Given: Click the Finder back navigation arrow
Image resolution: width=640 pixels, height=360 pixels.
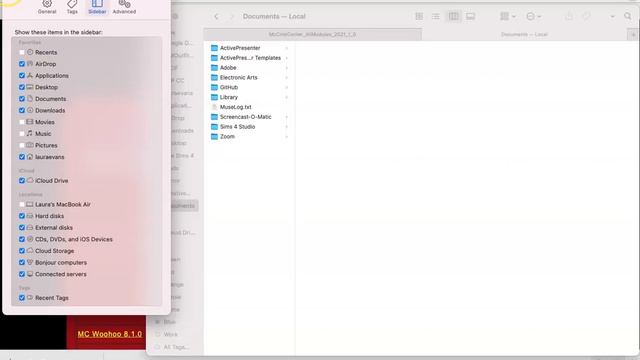Looking at the screenshot, I should coord(216,16).
